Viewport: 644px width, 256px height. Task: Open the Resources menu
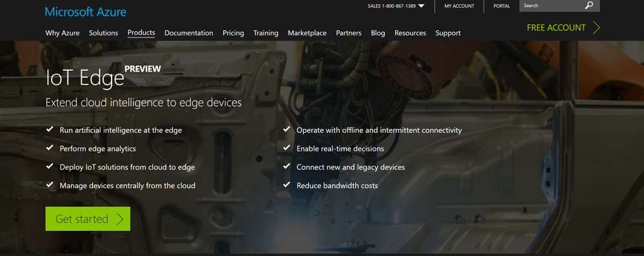[x=410, y=33]
